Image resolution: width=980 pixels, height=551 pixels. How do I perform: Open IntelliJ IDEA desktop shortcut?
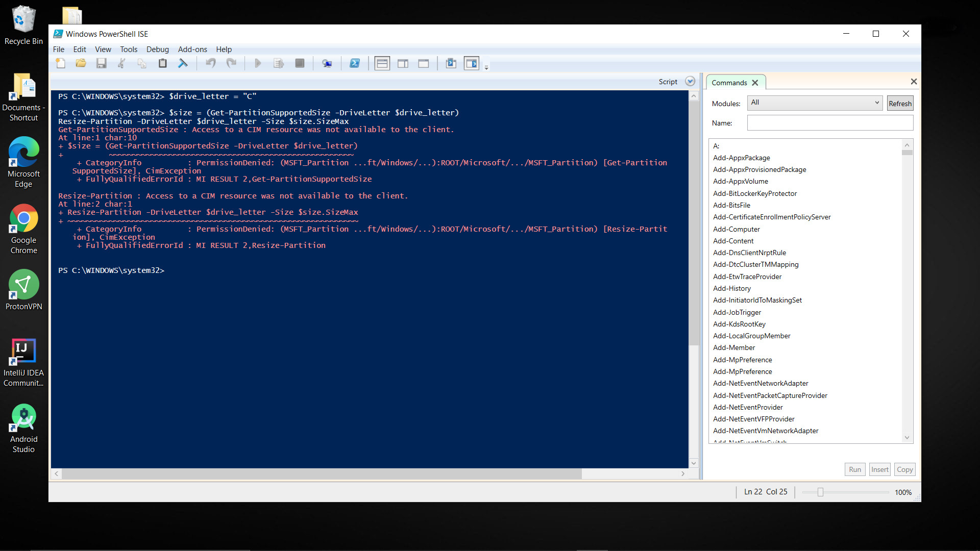23,362
